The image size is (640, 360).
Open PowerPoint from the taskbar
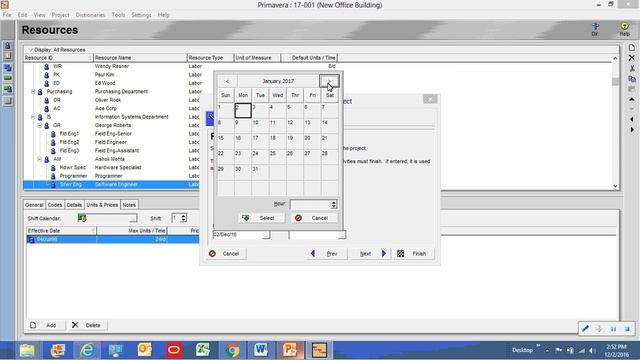point(290,350)
